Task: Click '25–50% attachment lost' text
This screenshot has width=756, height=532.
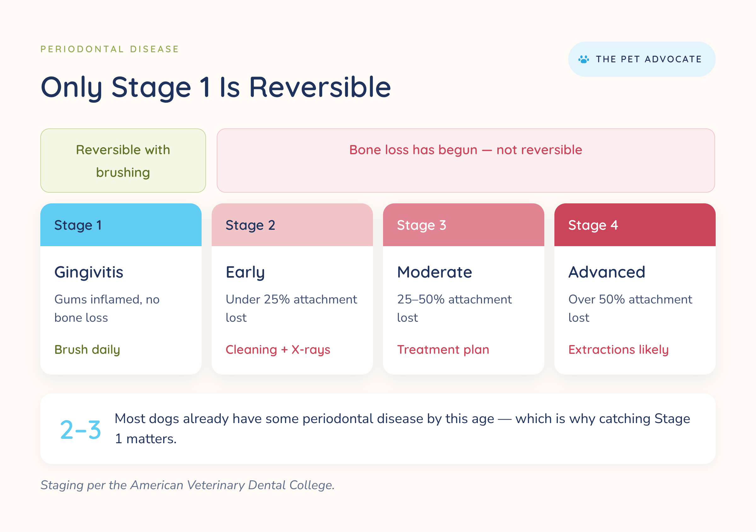Action: (454, 308)
